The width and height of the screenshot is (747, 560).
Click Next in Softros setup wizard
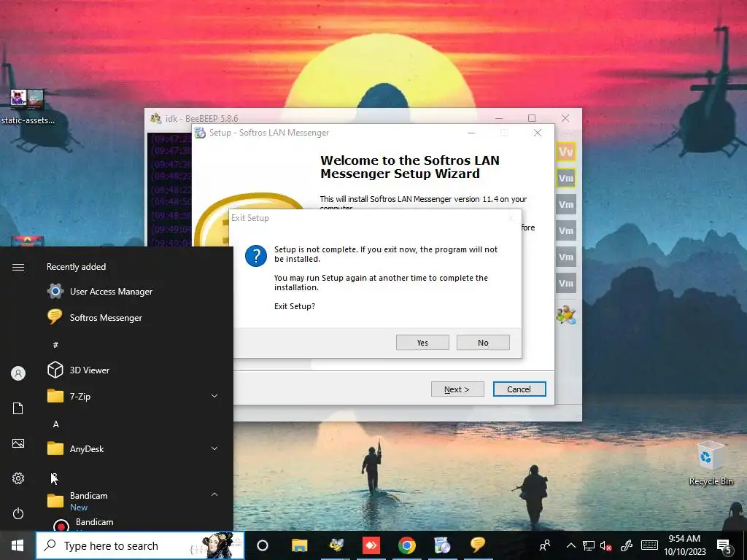coord(457,389)
